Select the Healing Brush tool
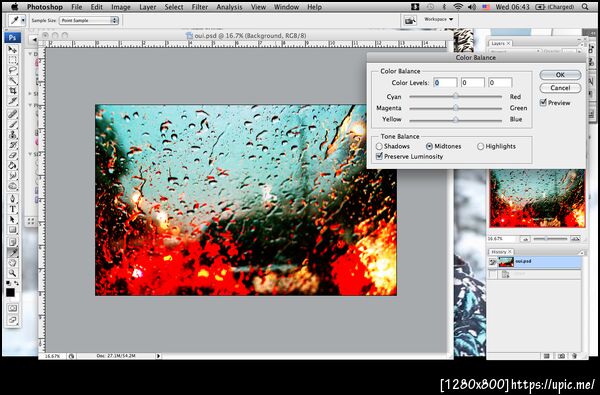This screenshot has width=600, height=395. [x=13, y=114]
